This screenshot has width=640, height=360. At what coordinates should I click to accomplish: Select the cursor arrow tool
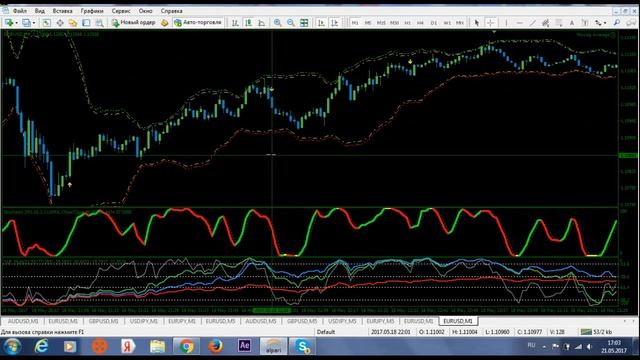coord(476,23)
